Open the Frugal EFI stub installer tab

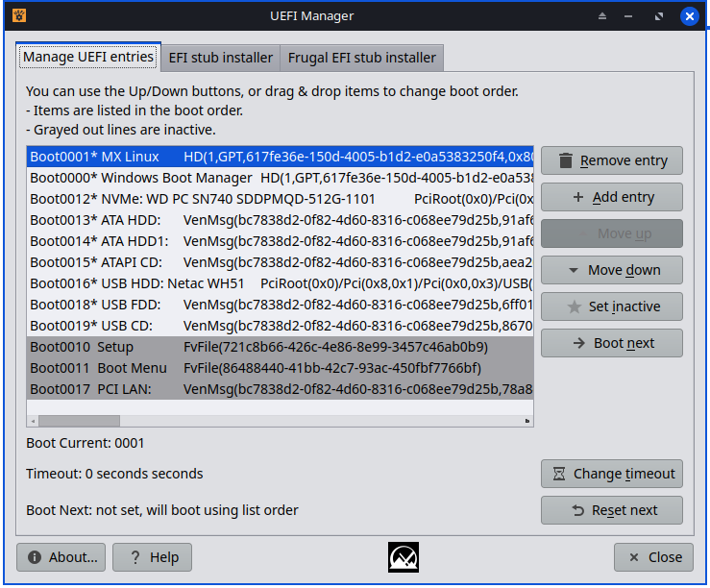[x=362, y=58]
